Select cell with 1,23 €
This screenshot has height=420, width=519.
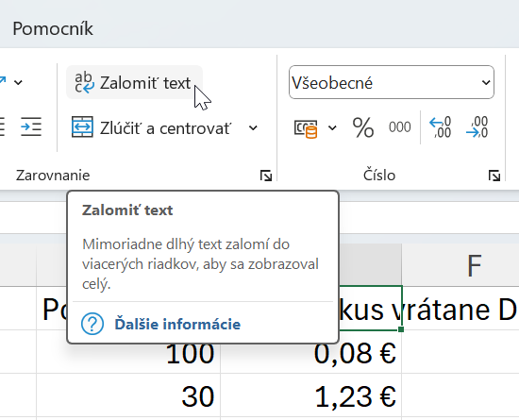coord(311,395)
